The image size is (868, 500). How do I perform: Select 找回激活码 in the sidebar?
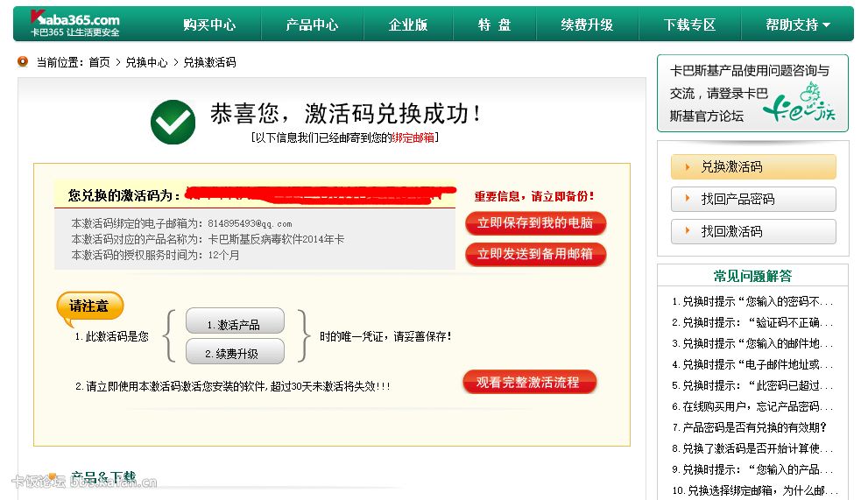[753, 231]
